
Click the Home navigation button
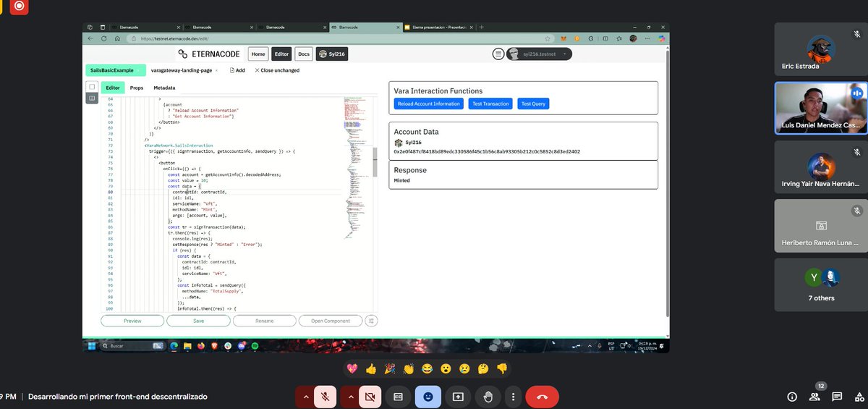point(258,54)
